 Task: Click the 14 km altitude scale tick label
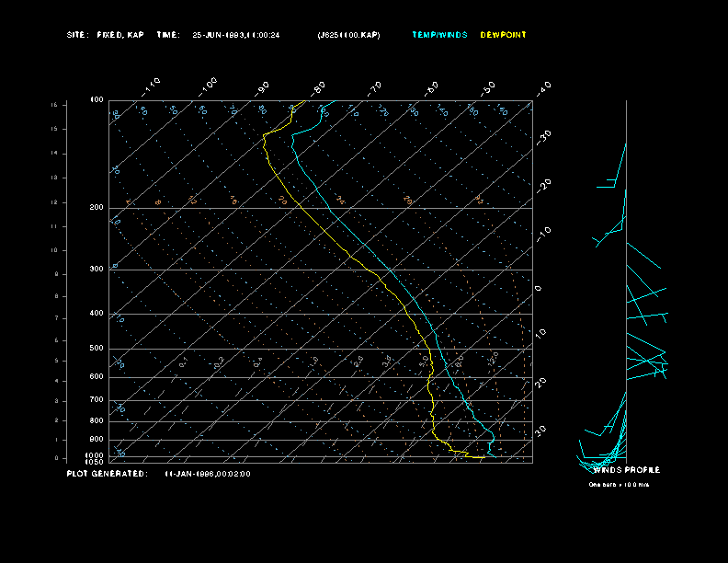pos(54,153)
